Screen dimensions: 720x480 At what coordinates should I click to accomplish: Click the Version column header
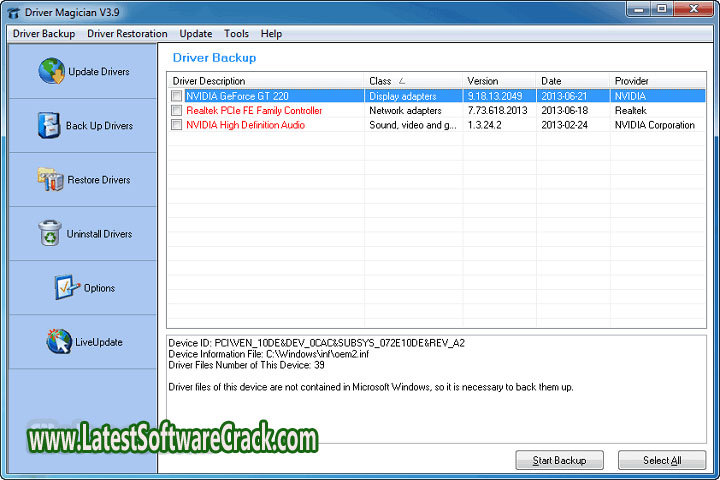tap(498, 81)
